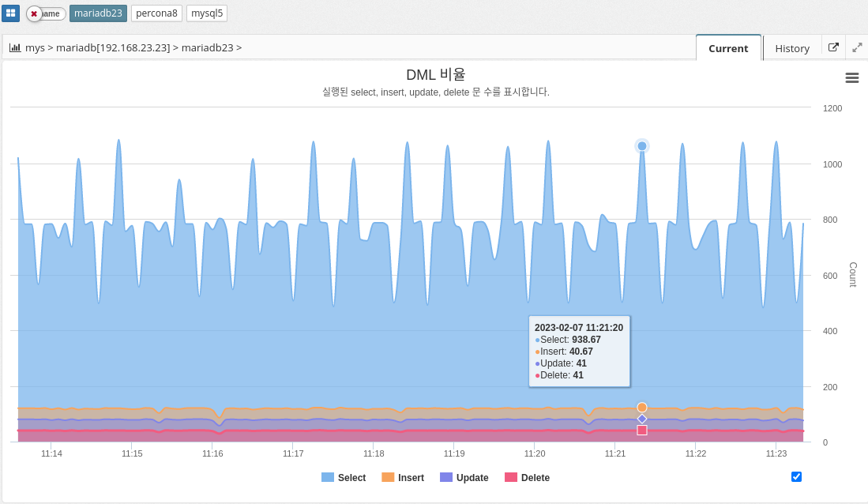Toggle Delete series visibility in the legend
This screenshot has width=868, height=504.
pyautogui.click(x=527, y=478)
